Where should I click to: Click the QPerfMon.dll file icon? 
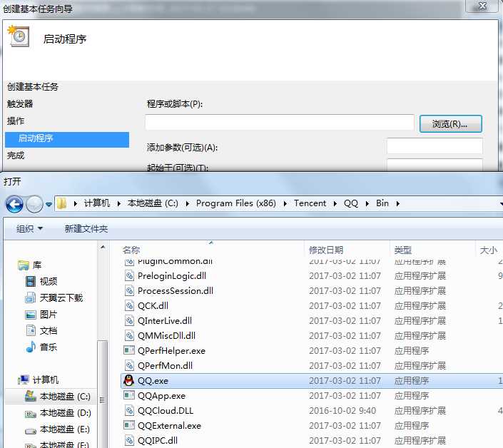pos(129,365)
